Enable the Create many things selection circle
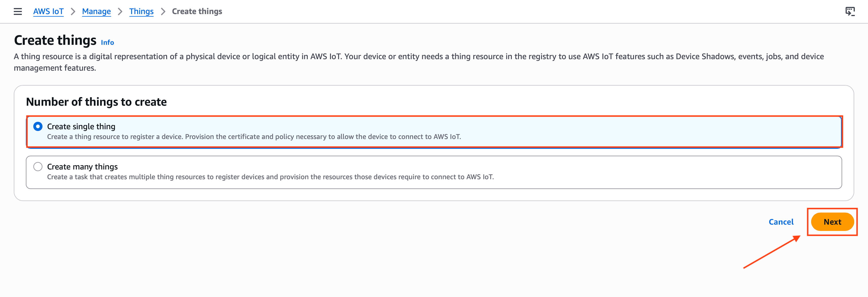 (x=38, y=166)
